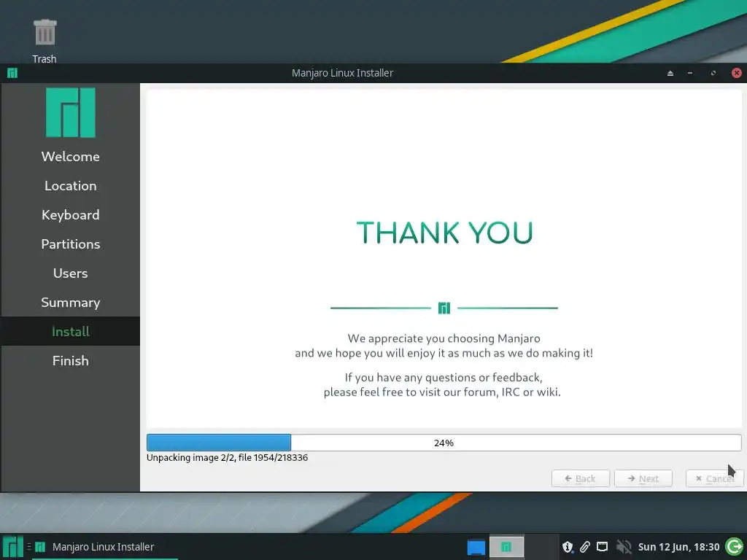The image size is (747, 560).
Task: Click the Manjaro Linux Installer window title
Action: (343, 73)
